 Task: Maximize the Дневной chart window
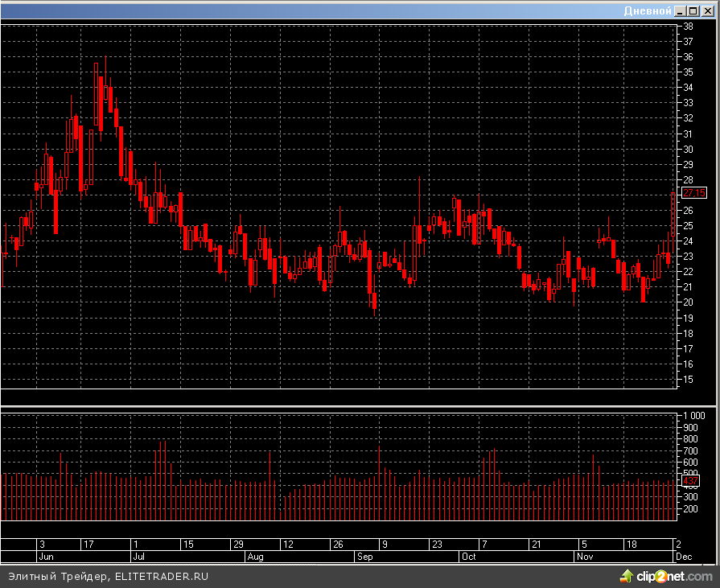693,10
